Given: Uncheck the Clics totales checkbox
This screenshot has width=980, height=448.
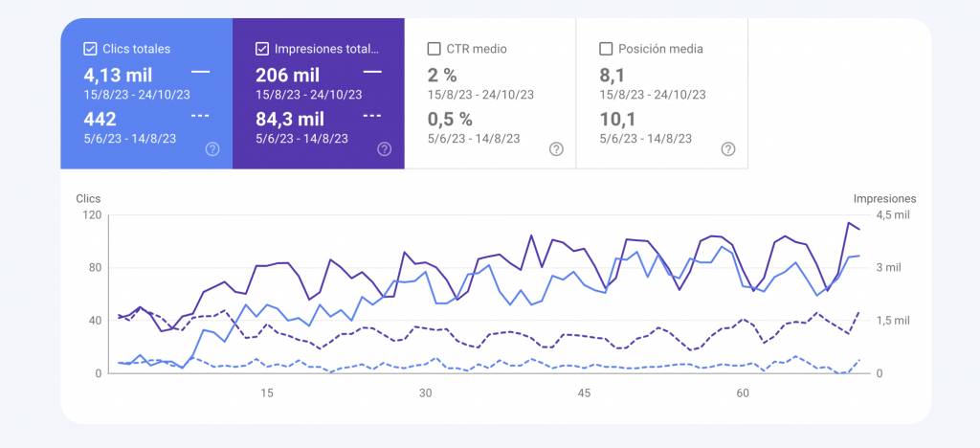Looking at the screenshot, I should [x=90, y=49].
